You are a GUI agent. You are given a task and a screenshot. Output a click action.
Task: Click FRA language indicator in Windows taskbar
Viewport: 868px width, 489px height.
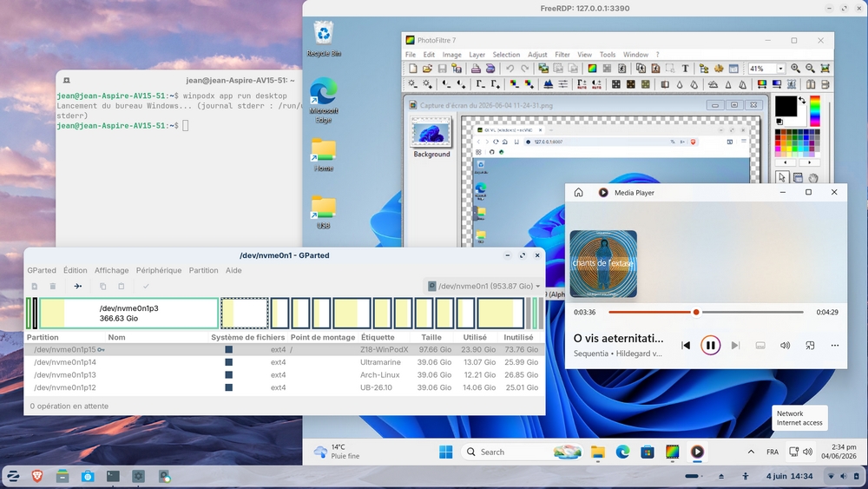coord(773,452)
